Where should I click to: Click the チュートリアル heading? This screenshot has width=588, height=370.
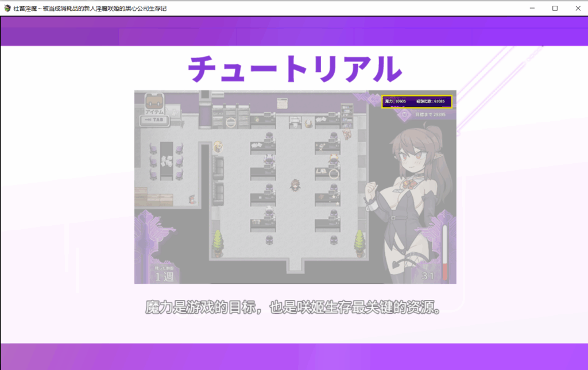coord(295,69)
